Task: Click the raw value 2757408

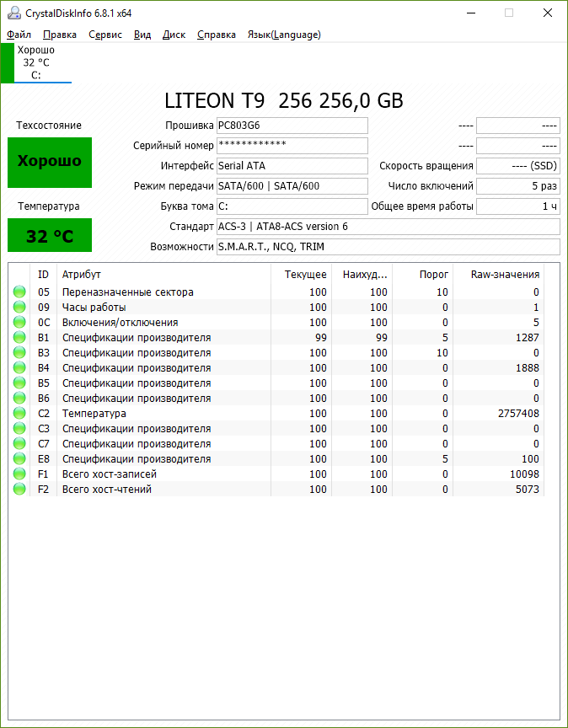Action: pyautogui.click(x=517, y=413)
